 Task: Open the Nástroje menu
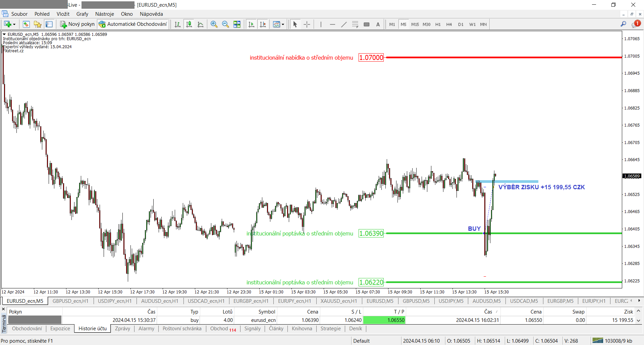point(105,14)
